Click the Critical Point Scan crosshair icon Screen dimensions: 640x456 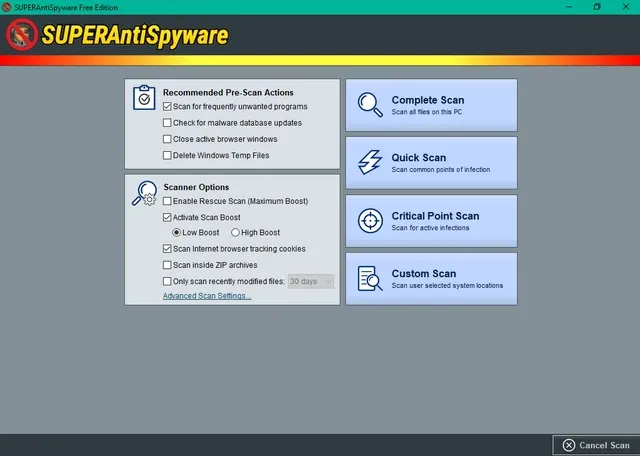tap(370, 220)
